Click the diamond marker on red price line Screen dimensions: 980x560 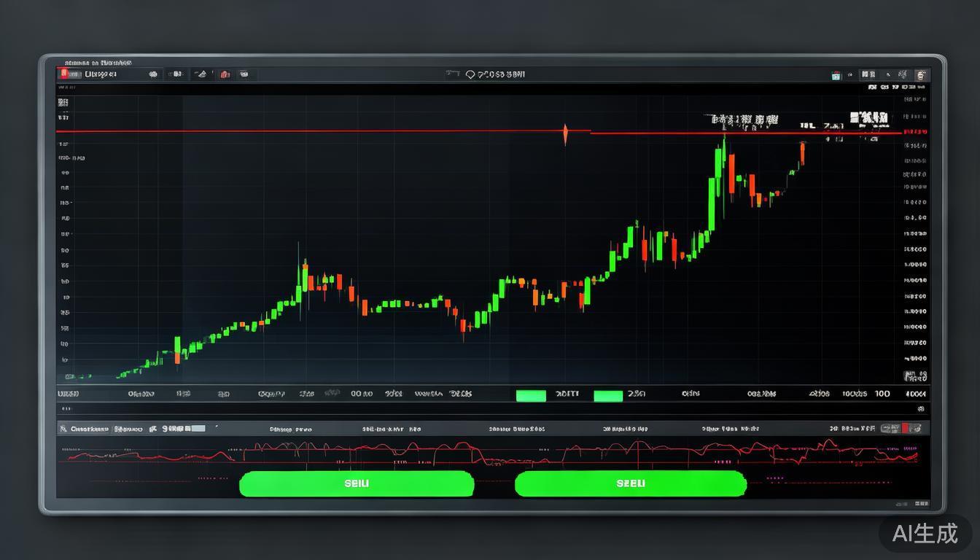point(565,134)
